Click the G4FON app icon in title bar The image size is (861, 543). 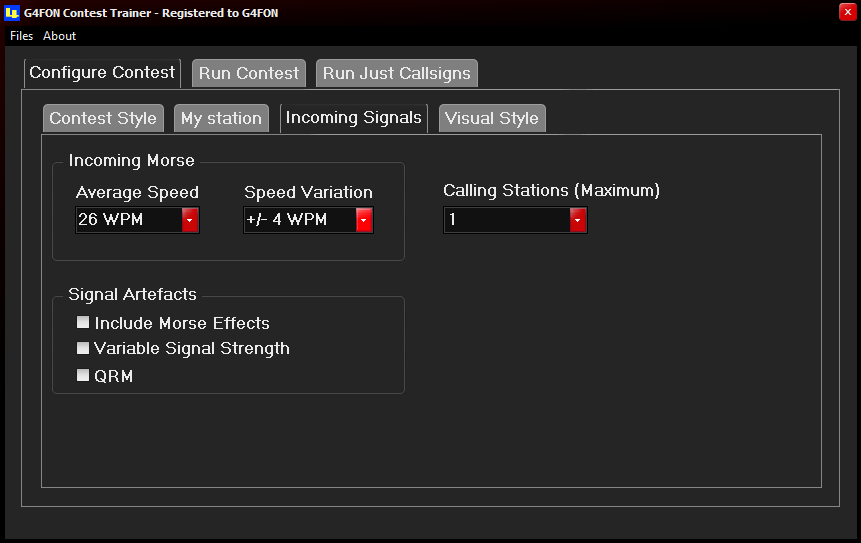[x=12, y=13]
